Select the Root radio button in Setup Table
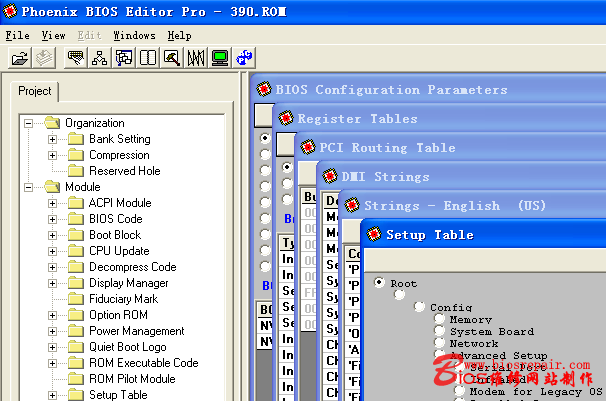 (x=380, y=282)
